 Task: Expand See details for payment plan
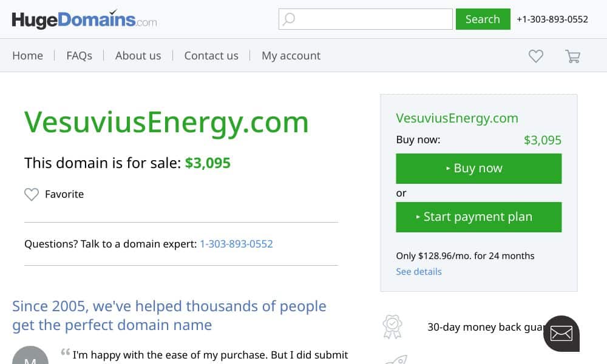tap(418, 272)
